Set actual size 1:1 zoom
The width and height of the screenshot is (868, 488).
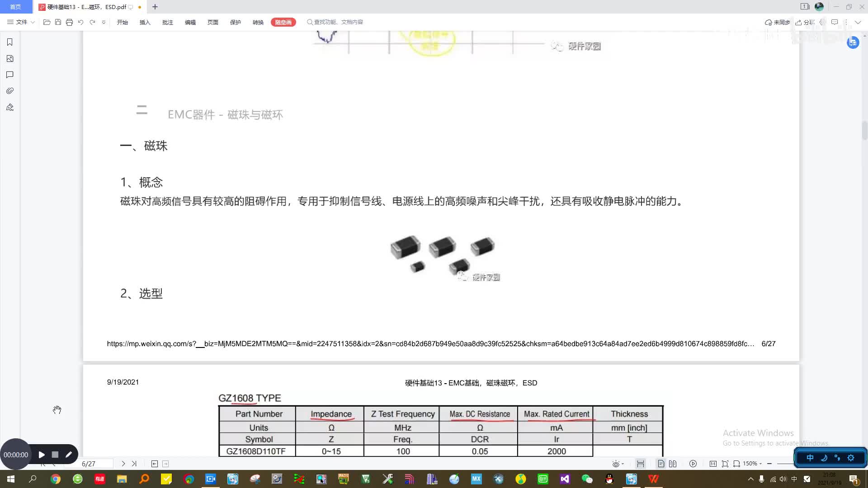click(713, 464)
